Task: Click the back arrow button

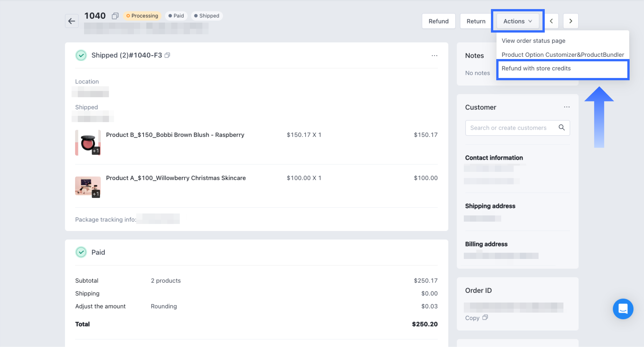Action: [x=72, y=21]
